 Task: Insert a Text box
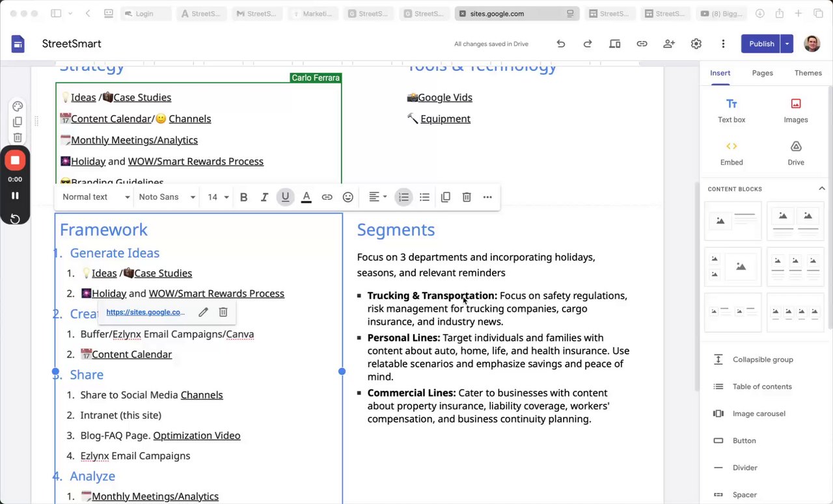point(731,111)
